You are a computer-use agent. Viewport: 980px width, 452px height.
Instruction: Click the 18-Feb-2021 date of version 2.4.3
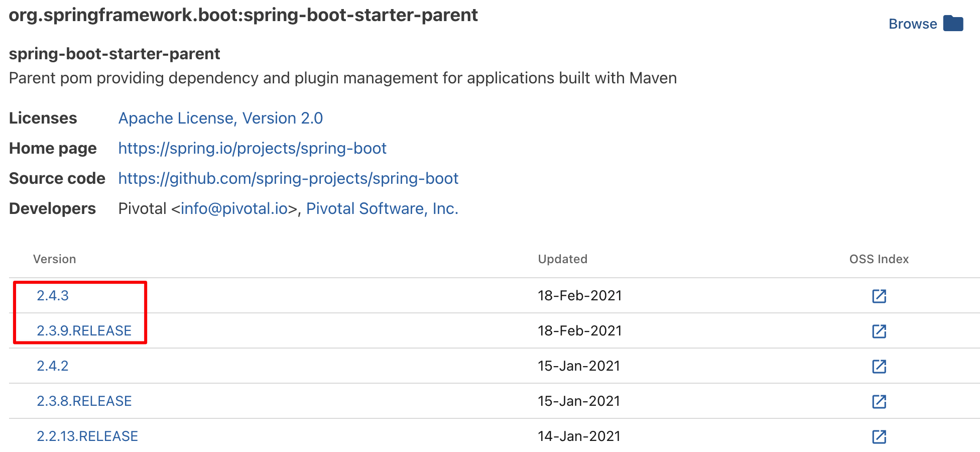(x=580, y=295)
